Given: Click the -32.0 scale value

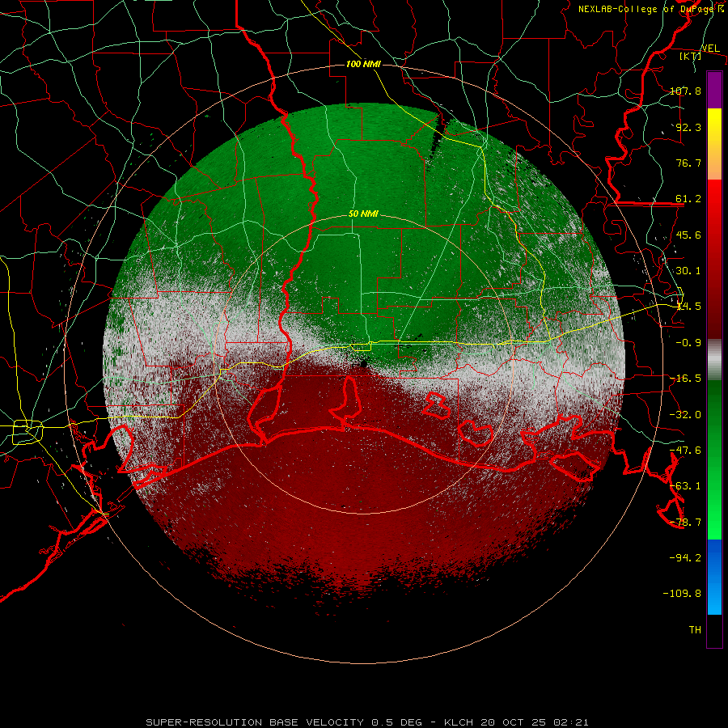Looking at the screenshot, I should (x=685, y=415).
